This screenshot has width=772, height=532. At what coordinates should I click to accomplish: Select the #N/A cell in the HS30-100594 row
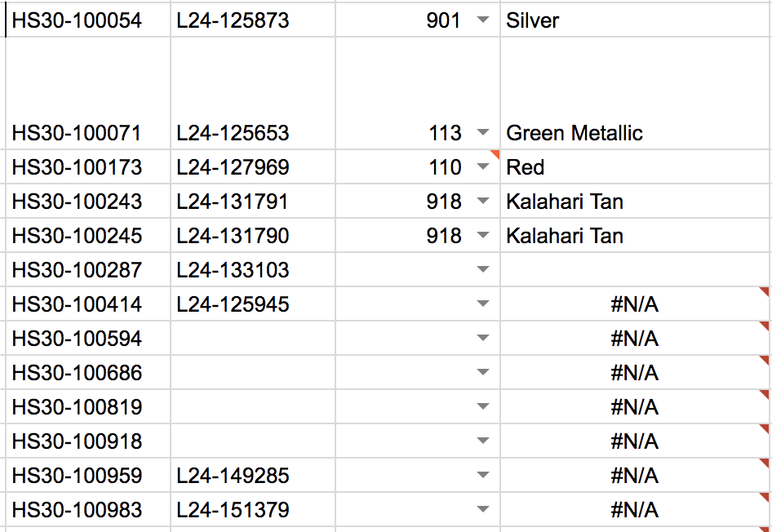pyautogui.click(x=634, y=339)
